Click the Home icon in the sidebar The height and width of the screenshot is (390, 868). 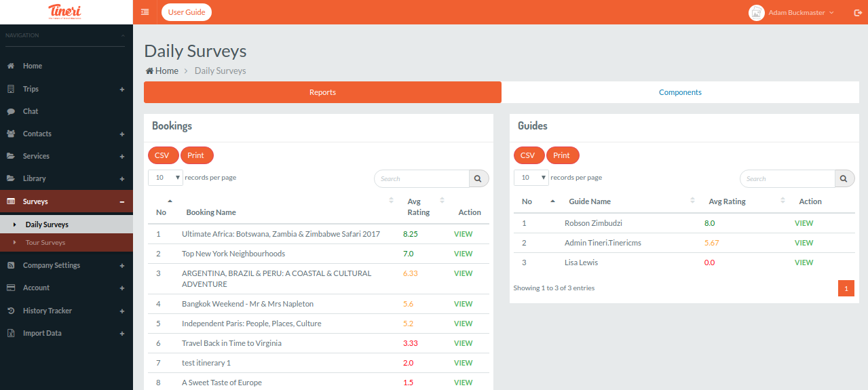click(11, 66)
